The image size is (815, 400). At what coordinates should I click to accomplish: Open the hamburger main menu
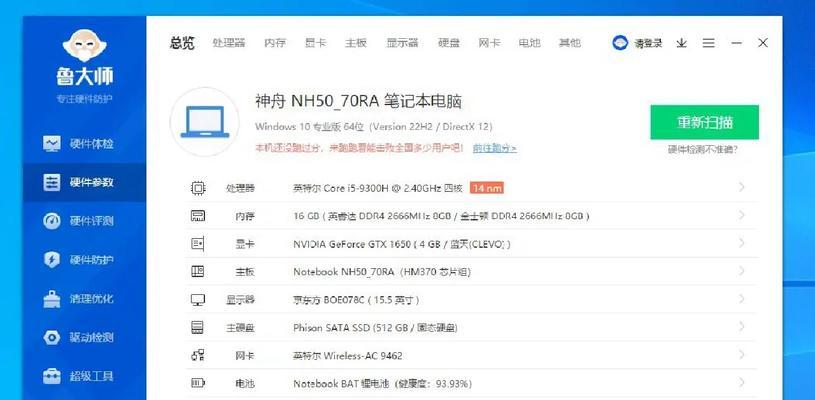point(708,43)
